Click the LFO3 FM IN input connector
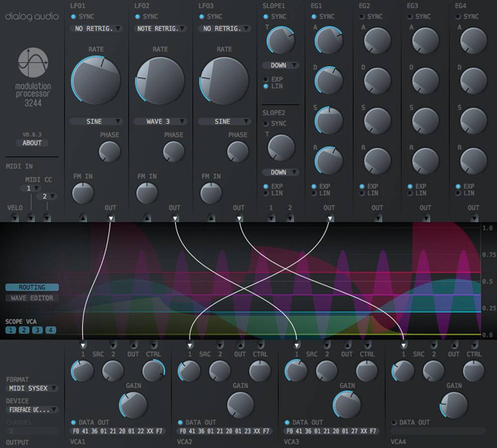This screenshot has height=448, width=497. click(211, 218)
